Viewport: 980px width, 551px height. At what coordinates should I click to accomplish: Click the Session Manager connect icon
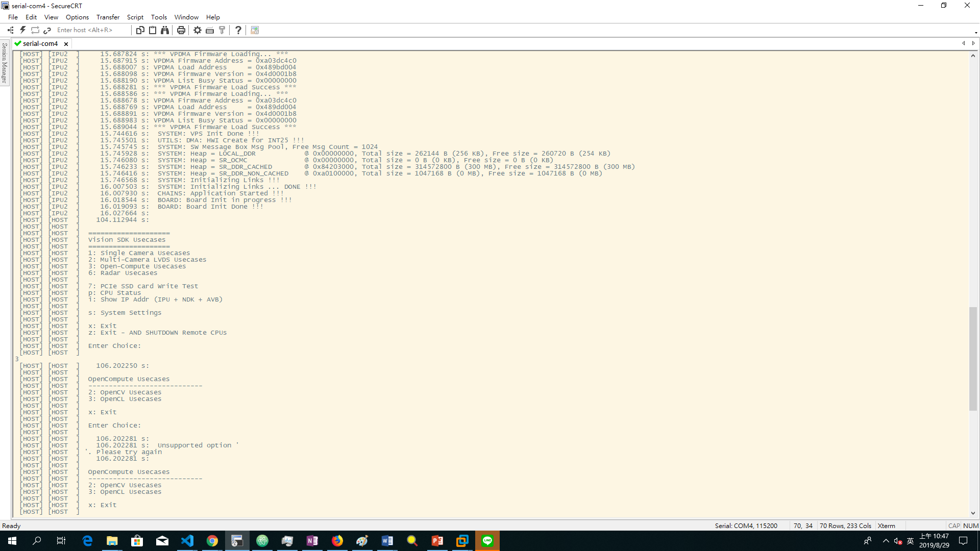pos(11,30)
